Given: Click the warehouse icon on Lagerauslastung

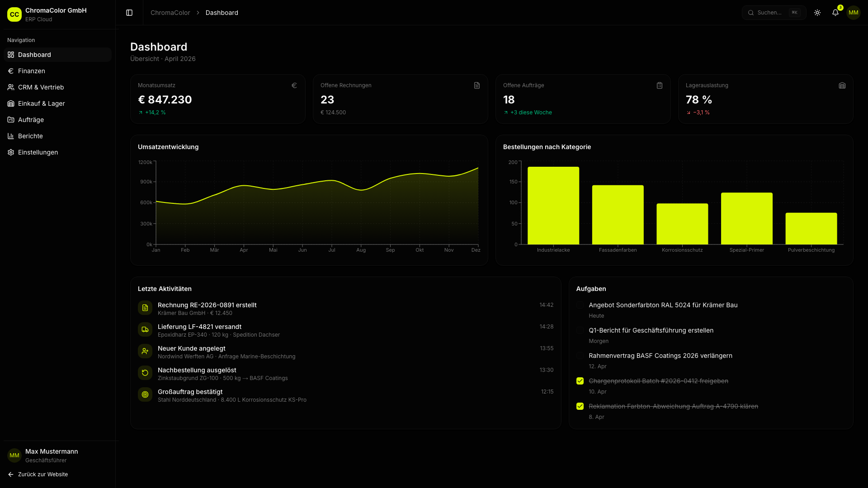Looking at the screenshot, I should 842,85.
